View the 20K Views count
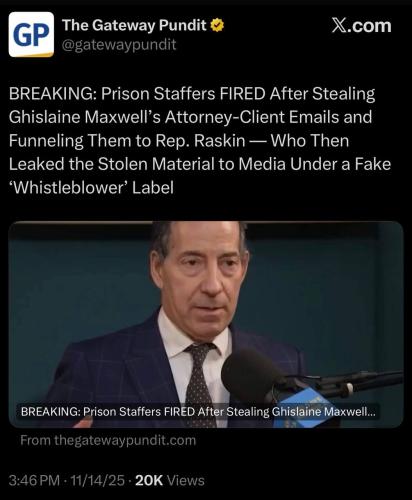 pyautogui.click(x=170, y=481)
